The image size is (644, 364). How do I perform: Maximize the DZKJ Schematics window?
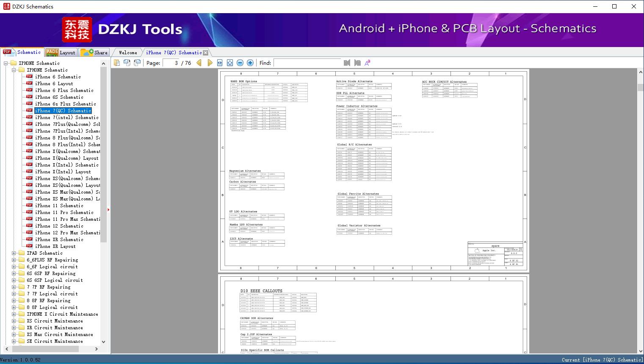(614, 6)
